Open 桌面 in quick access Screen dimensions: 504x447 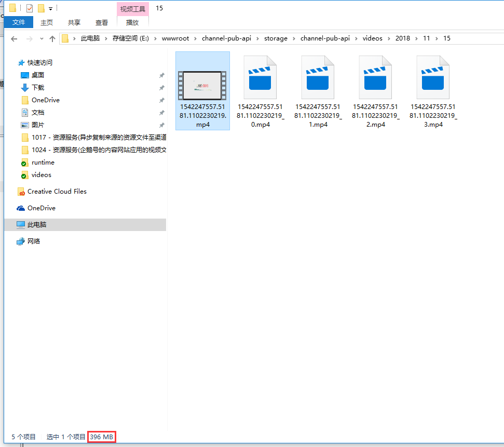[x=37, y=75]
